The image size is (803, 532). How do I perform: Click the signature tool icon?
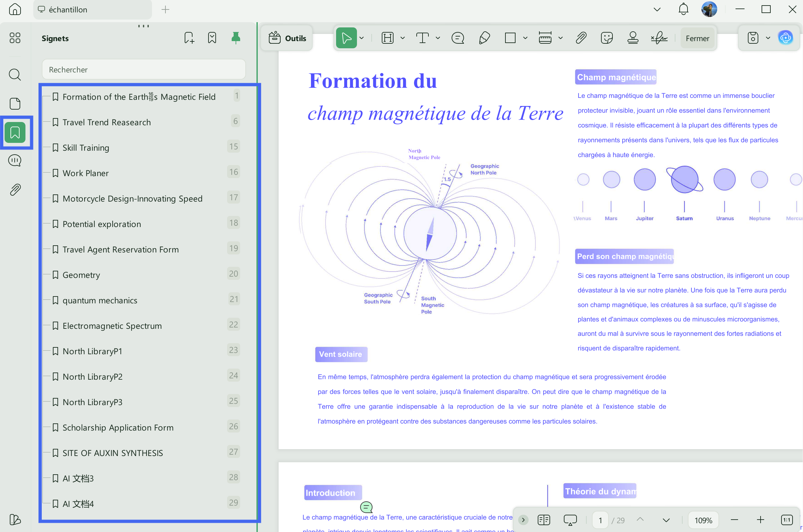pos(659,38)
